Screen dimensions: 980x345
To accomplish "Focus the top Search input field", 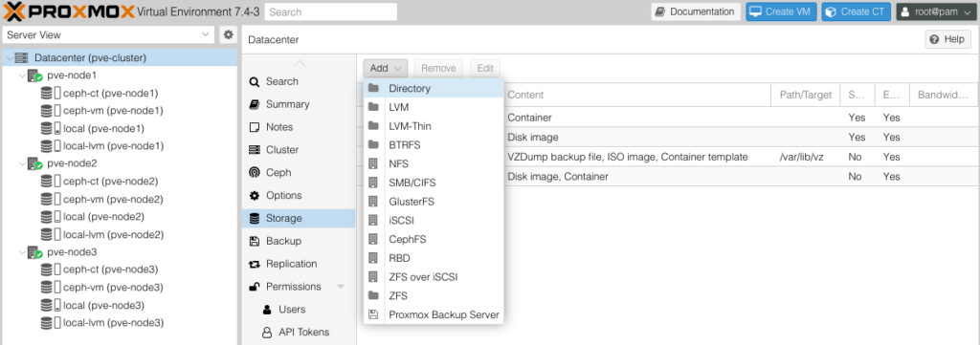I will pos(330,11).
